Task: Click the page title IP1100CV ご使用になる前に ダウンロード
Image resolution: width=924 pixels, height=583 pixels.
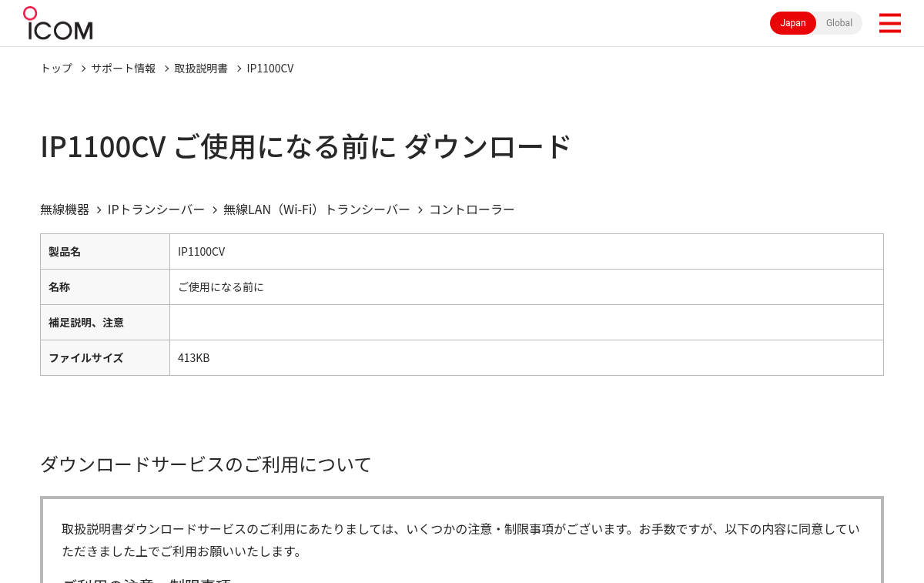Action: tap(306, 146)
